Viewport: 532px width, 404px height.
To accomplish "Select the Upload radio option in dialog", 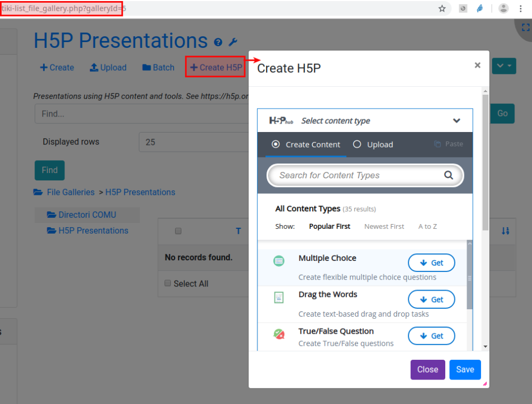I will [357, 144].
